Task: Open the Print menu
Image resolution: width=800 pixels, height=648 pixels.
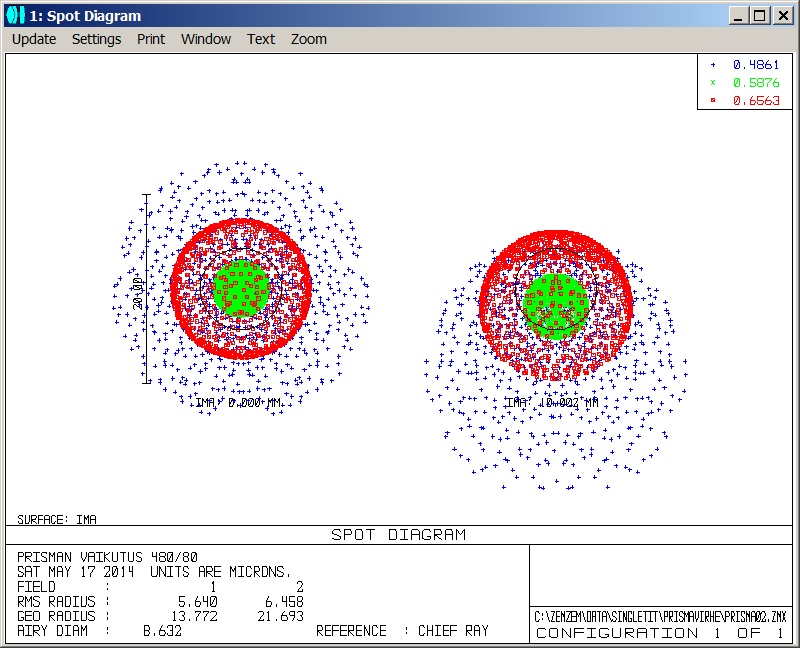Action: click(x=151, y=39)
